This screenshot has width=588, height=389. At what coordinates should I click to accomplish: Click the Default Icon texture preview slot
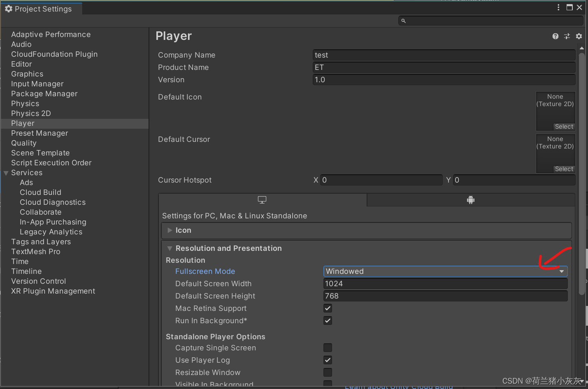[555, 111]
